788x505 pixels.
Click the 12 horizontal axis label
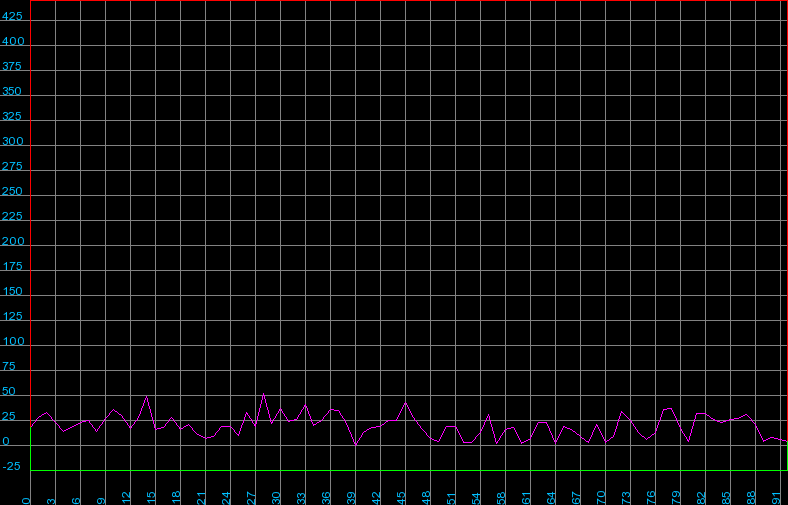click(127, 498)
